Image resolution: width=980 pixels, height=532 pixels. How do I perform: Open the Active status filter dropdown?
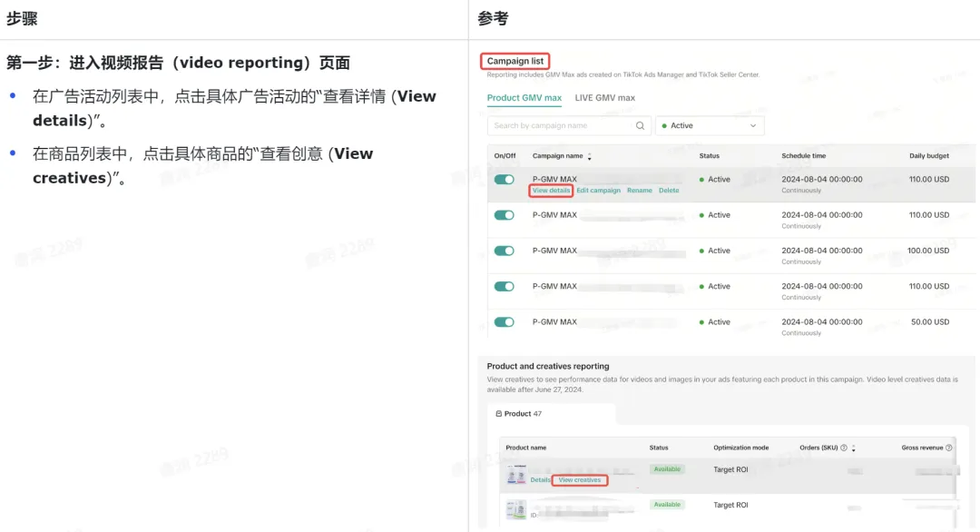[x=710, y=126]
